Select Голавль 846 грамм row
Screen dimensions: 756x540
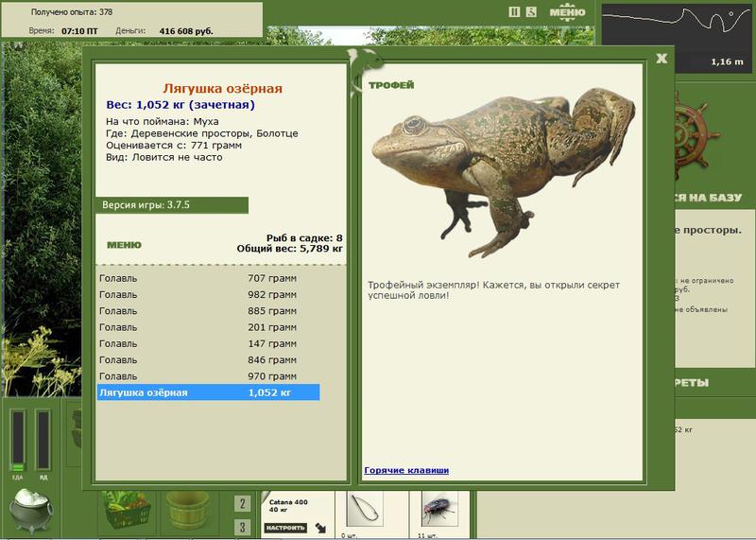[x=208, y=360]
